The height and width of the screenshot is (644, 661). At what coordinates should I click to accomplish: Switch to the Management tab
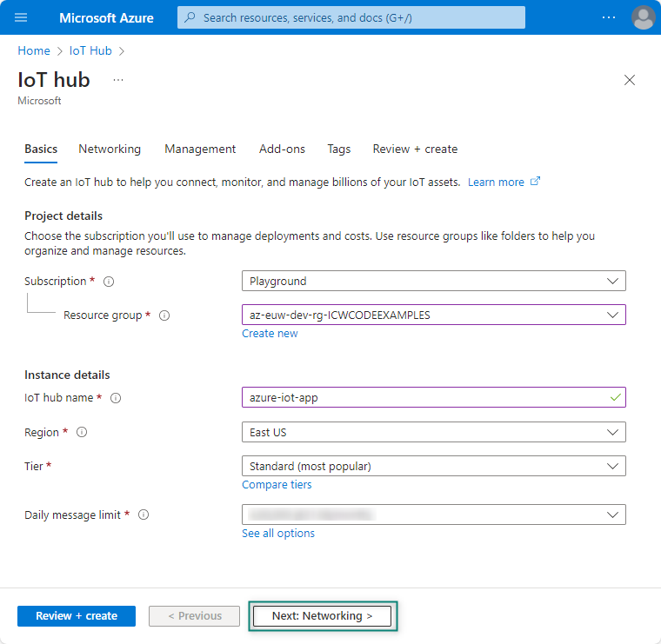(x=200, y=149)
